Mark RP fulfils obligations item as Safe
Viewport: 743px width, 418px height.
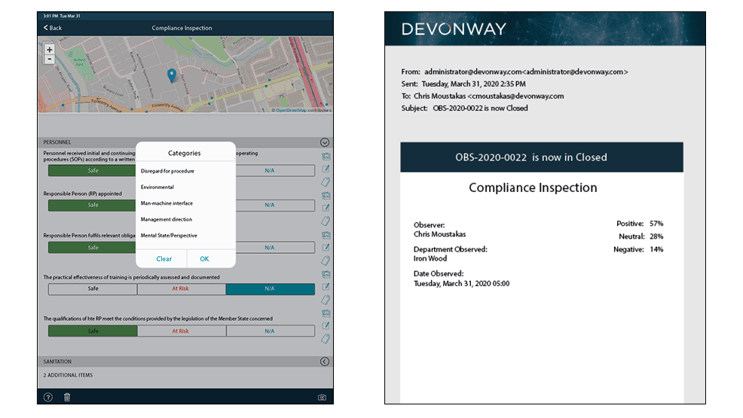[92, 247]
